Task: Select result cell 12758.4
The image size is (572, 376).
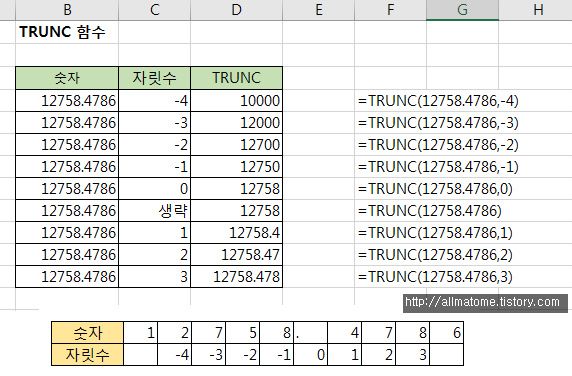Action: [x=236, y=233]
